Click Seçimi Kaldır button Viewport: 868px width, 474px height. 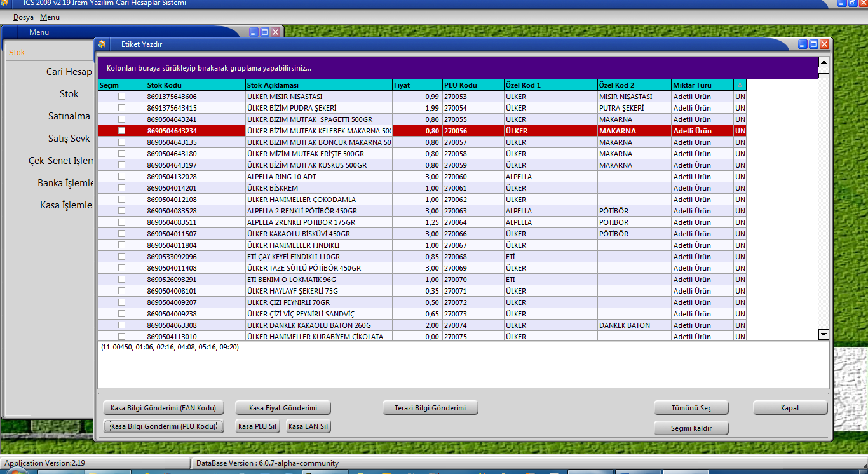point(691,428)
